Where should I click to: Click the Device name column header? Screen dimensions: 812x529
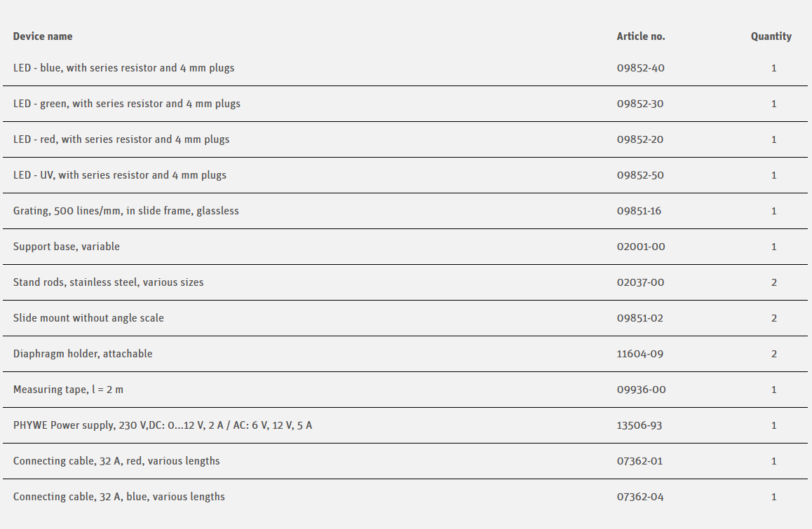tap(43, 36)
